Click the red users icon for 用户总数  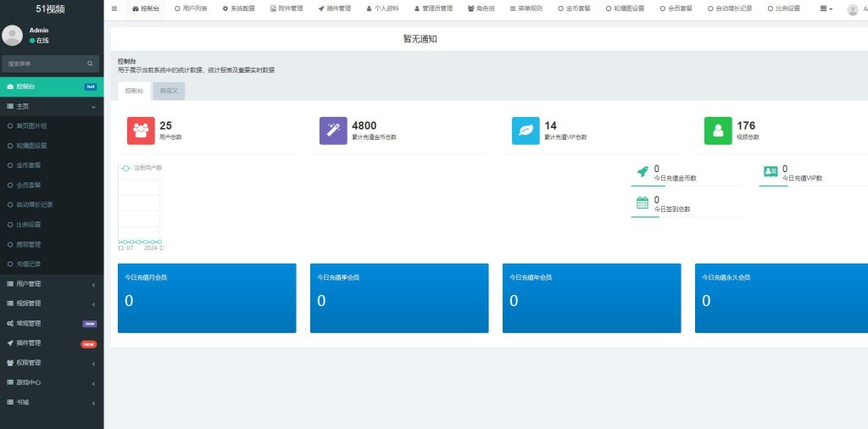pyautogui.click(x=141, y=131)
